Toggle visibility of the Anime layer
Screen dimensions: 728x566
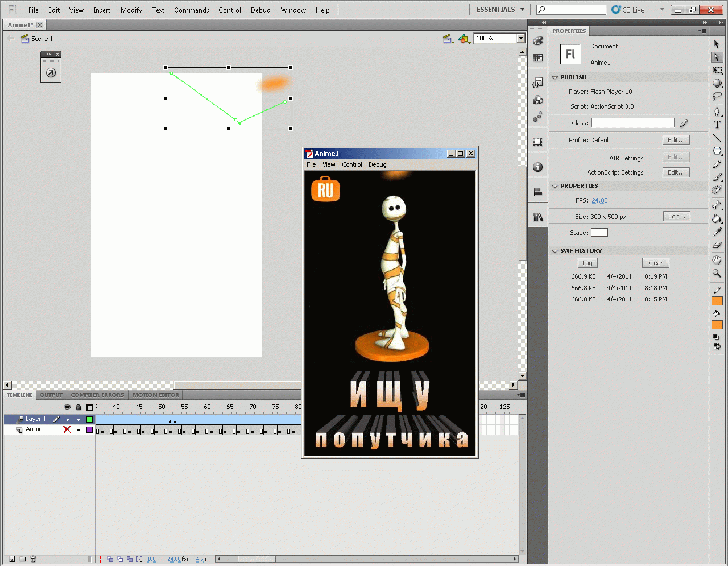pos(67,429)
